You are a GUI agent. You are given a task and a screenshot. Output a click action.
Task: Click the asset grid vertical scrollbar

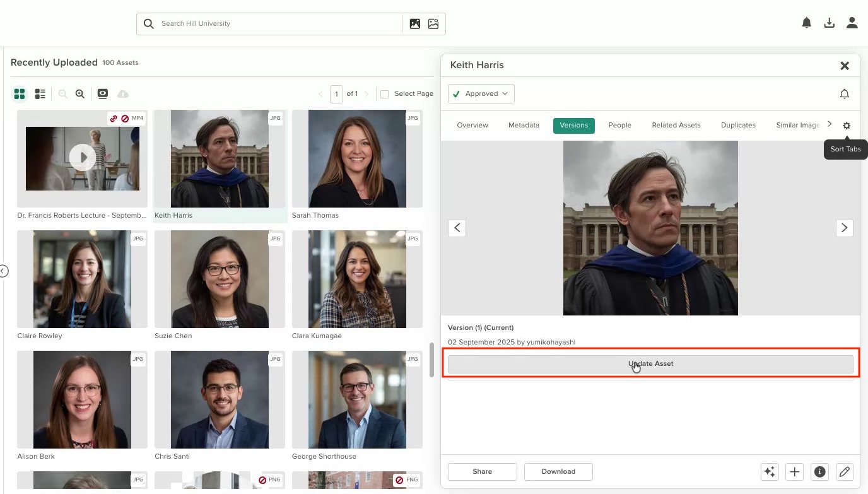point(431,360)
